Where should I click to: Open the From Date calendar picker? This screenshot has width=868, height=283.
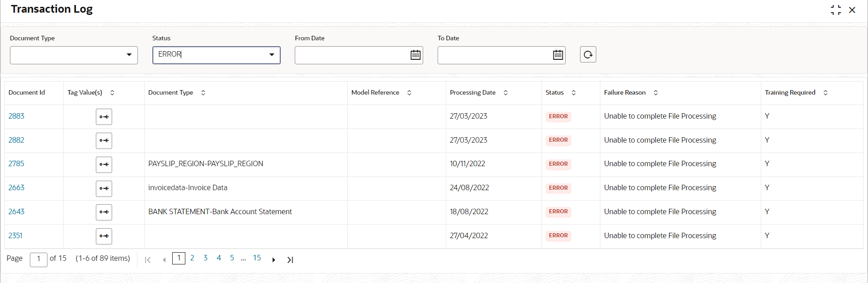[x=415, y=55]
